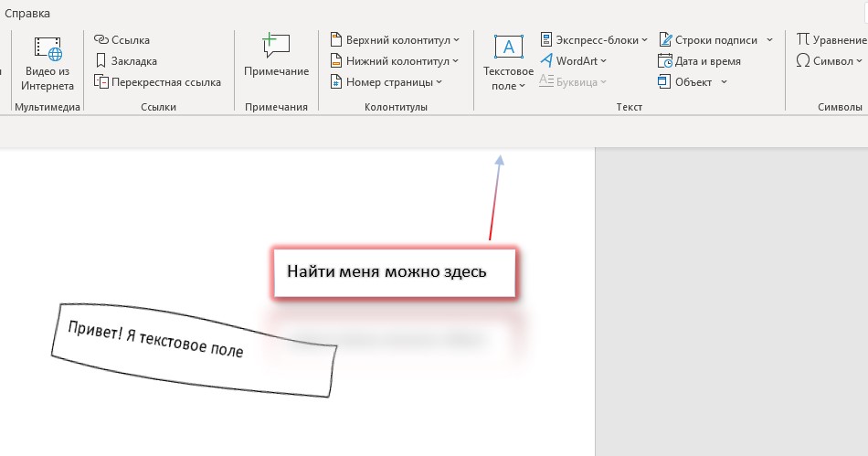
Task: Add a bookmark using Закладка
Action: (x=126, y=61)
